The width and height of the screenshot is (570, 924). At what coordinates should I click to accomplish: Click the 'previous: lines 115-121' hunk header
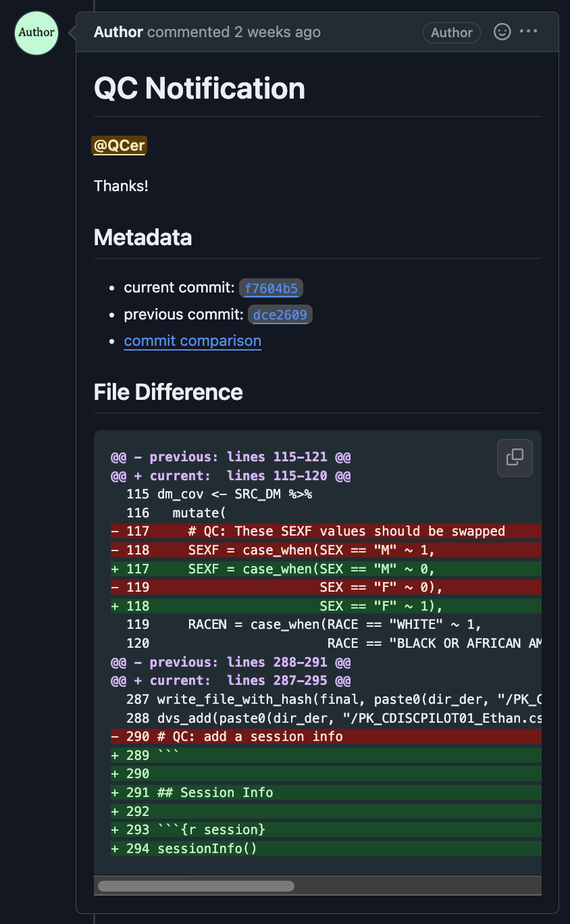coord(230,457)
